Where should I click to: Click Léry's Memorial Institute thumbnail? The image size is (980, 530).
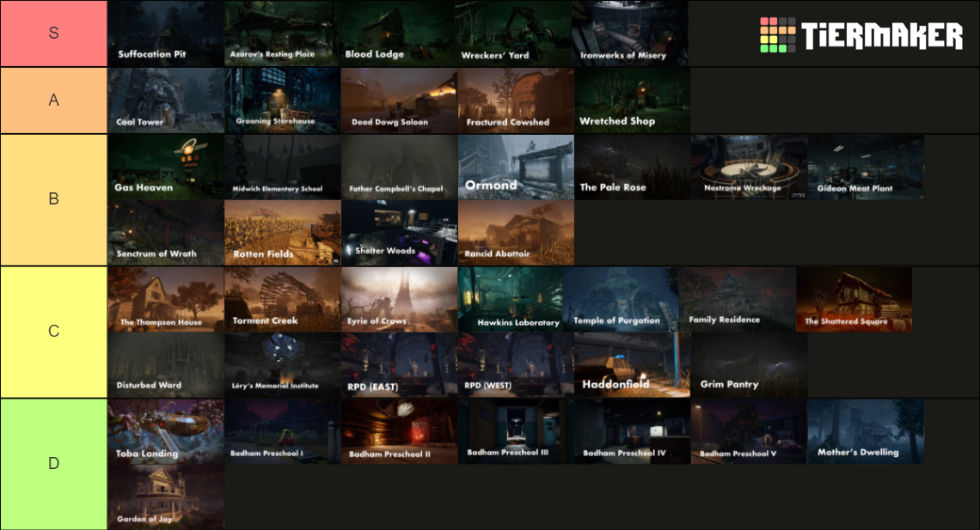pos(282,365)
